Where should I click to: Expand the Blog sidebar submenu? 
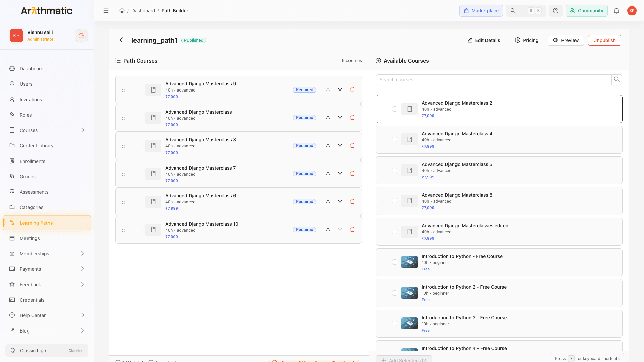(83, 331)
